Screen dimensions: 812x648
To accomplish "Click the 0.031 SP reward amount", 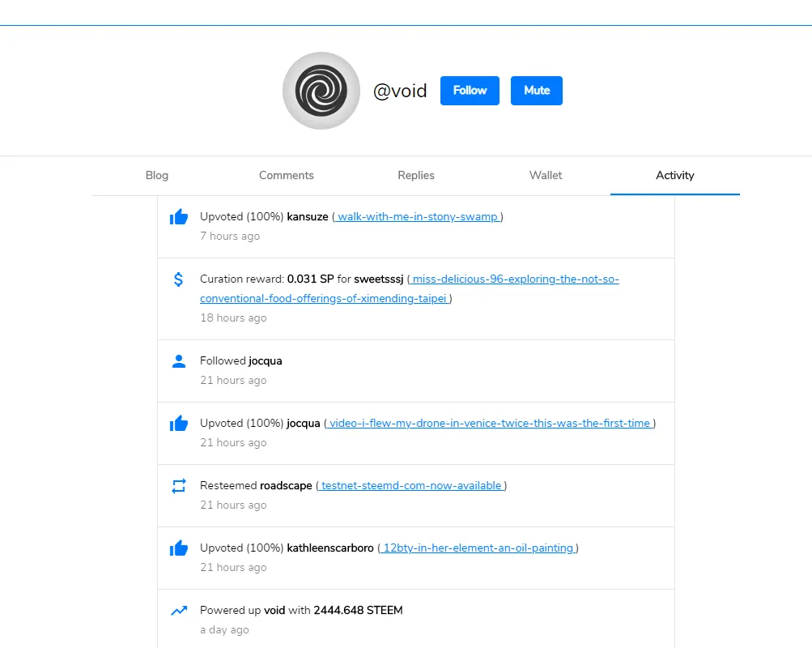I will point(311,279).
